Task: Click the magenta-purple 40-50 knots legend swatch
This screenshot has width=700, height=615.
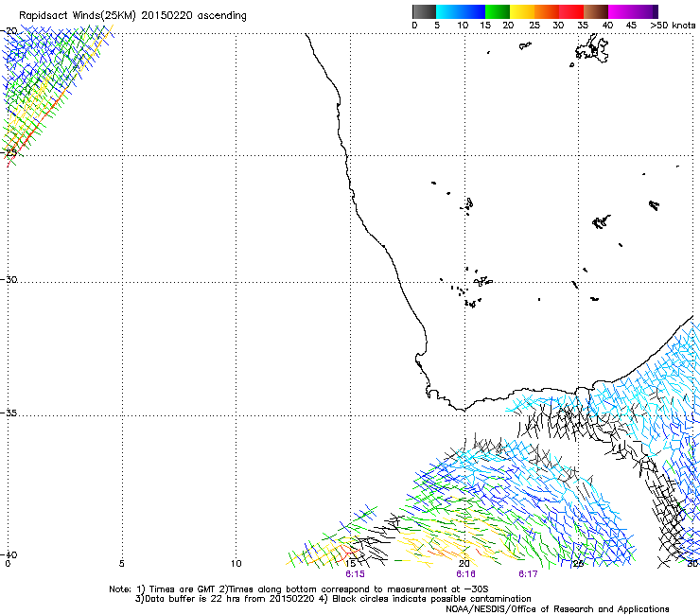Action: 633,11
